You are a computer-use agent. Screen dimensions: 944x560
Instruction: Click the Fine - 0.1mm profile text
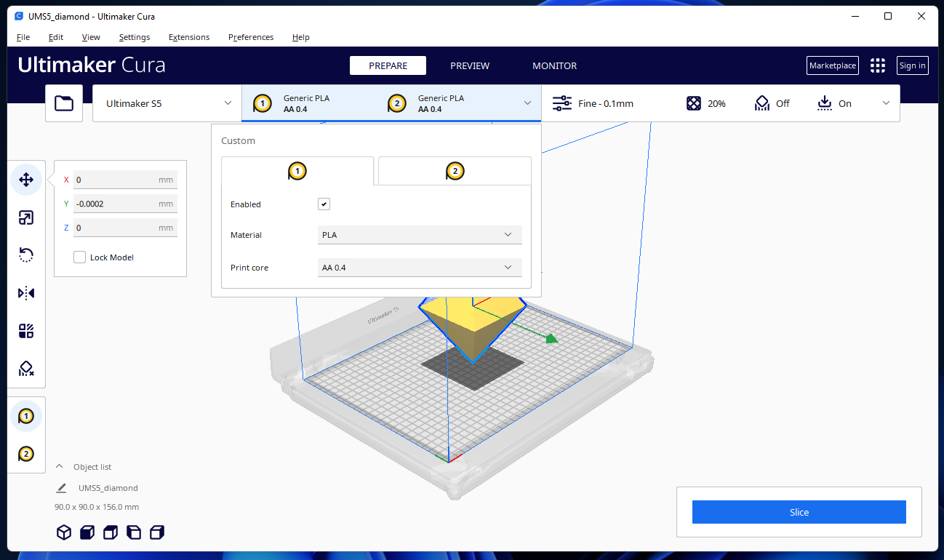[x=606, y=103]
